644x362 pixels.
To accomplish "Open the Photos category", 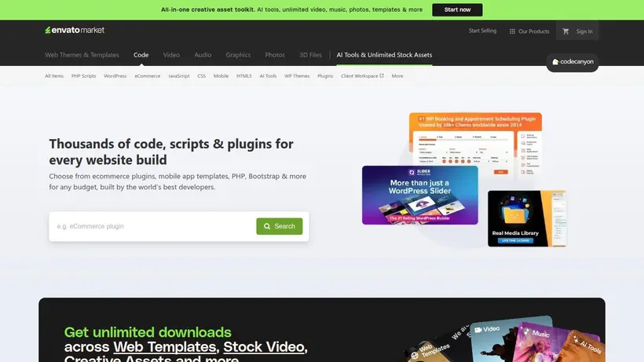I will click(x=275, y=55).
